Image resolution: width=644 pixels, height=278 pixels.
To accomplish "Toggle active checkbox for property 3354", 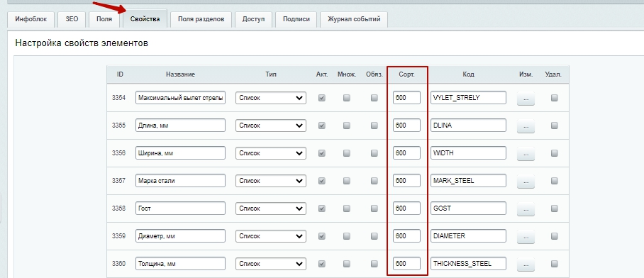I will coord(322,98).
